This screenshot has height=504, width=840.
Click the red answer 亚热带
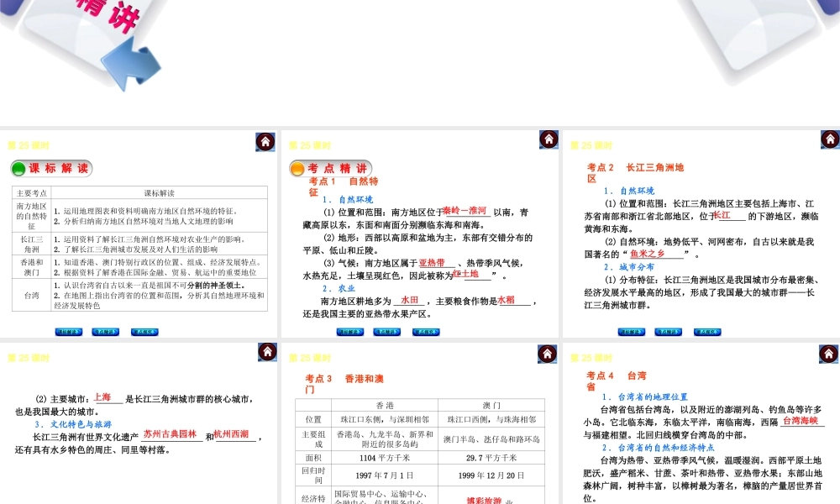tap(432, 262)
